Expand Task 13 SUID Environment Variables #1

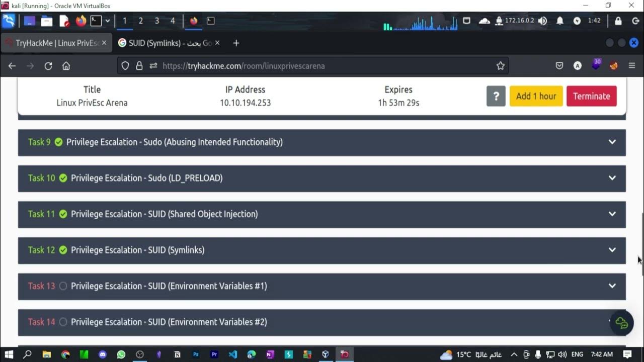tap(322, 286)
